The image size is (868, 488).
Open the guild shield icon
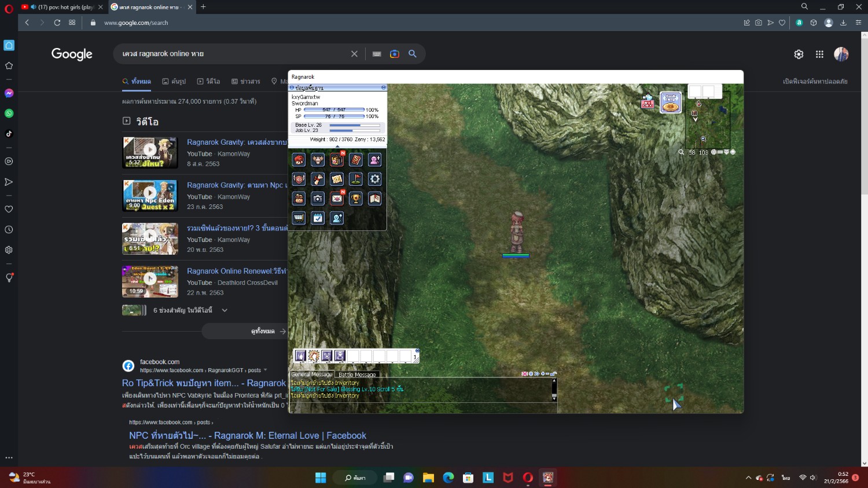coord(299,179)
